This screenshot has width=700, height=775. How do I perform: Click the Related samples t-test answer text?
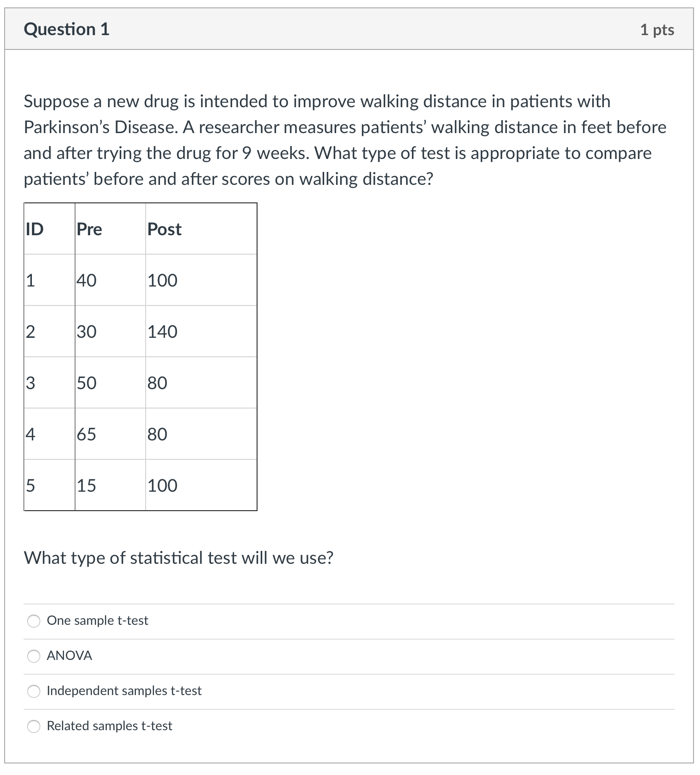tap(109, 726)
